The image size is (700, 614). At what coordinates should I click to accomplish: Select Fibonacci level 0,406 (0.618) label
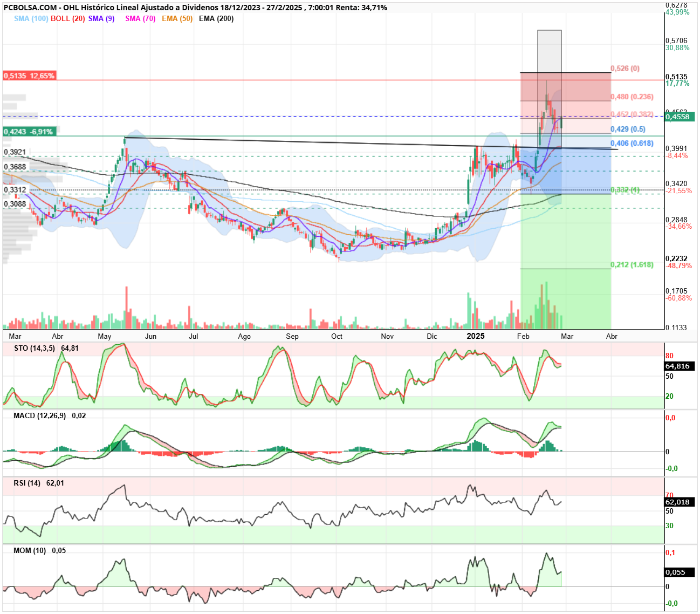(632, 143)
